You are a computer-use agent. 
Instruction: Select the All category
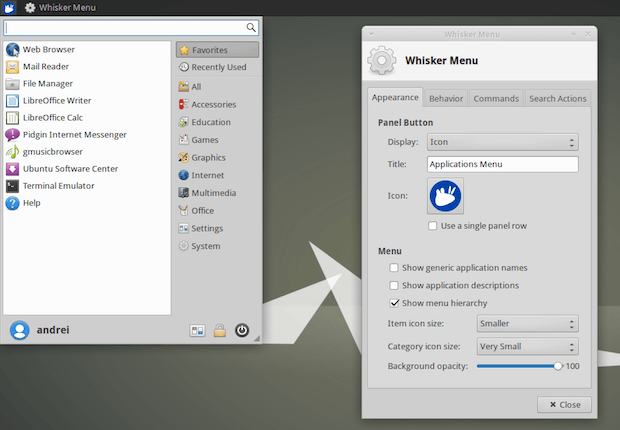(217, 87)
